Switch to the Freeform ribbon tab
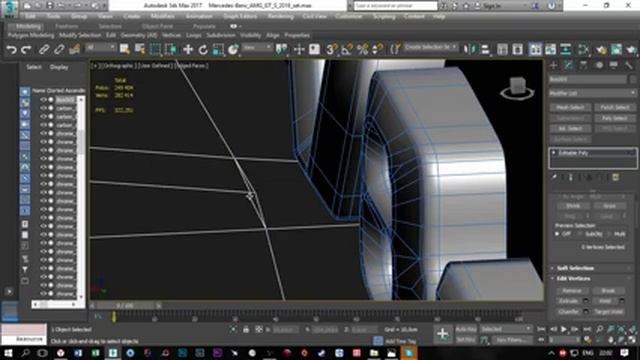This screenshot has width=640, height=360. 67,26
